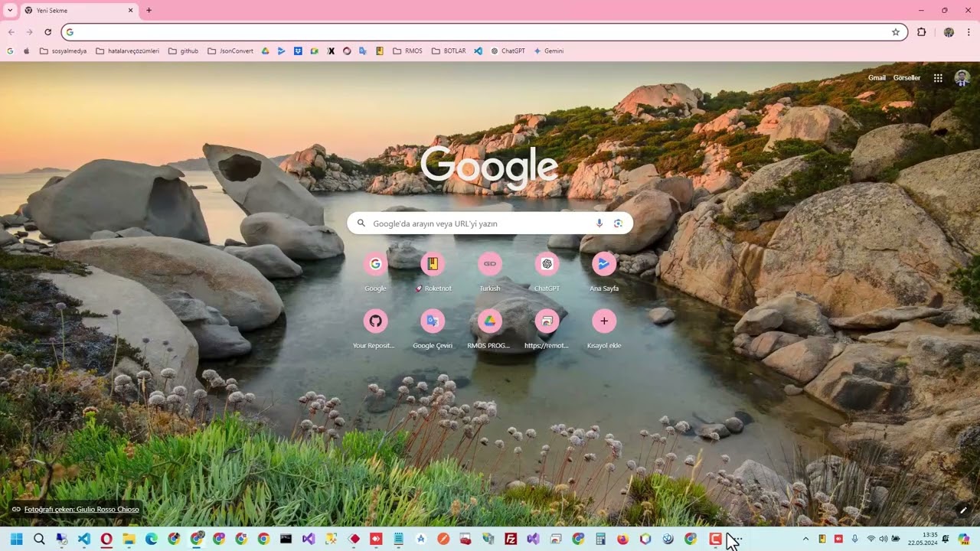Open Visual Studio Code bookmark in bookmarks bar
Viewport: 980px width, 551px height.
pyautogui.click(x=478, y=51)
